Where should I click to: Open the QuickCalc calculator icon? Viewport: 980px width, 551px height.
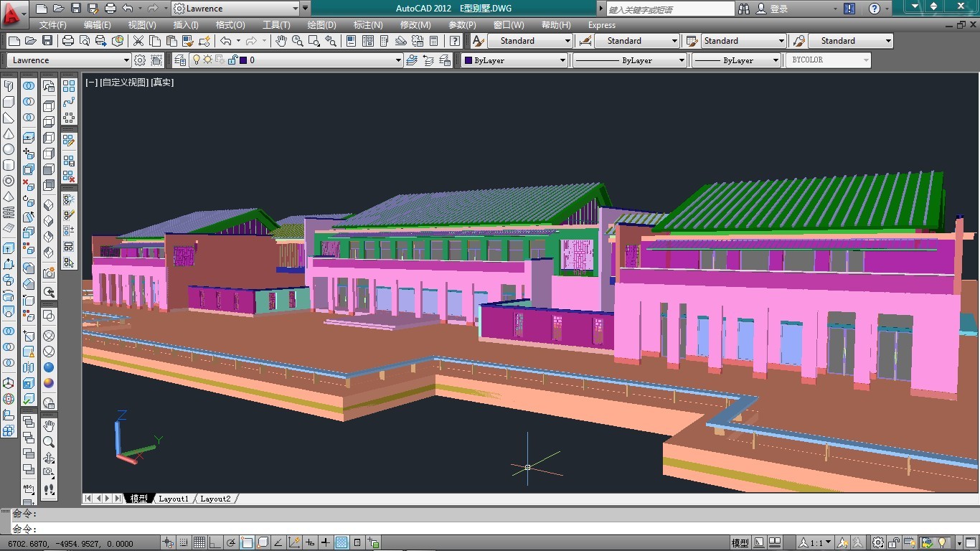pos(433,41)
